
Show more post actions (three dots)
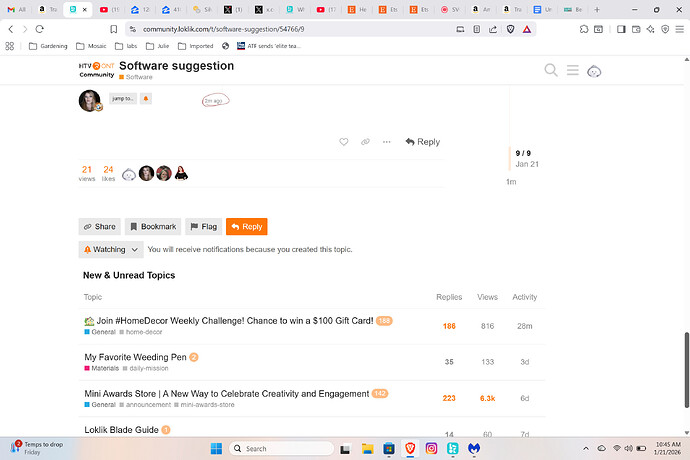tap(387, 142)
